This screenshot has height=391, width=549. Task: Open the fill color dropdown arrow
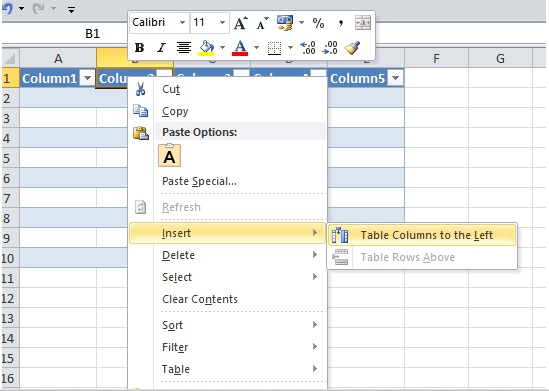click(222, 47)
